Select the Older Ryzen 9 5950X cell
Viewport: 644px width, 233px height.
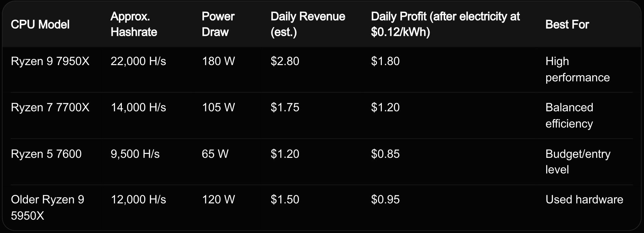tap(47, 207)
